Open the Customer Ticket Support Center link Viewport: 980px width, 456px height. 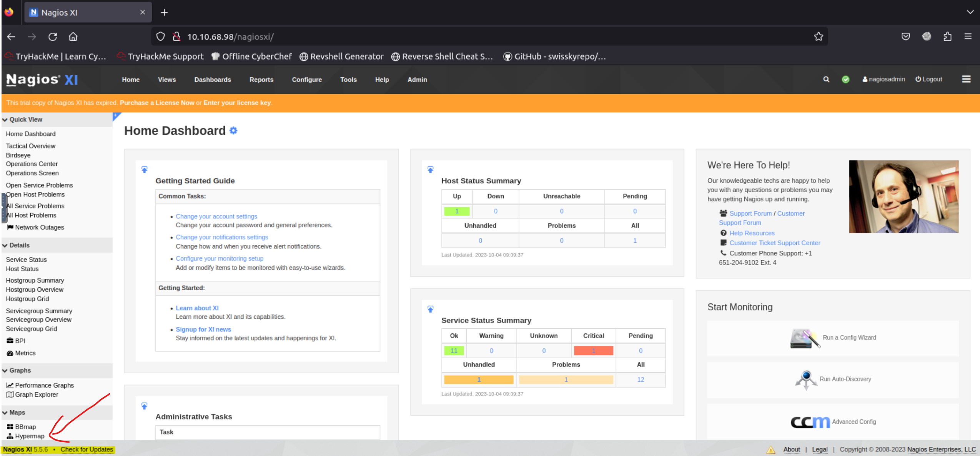[x=775, y=243]
